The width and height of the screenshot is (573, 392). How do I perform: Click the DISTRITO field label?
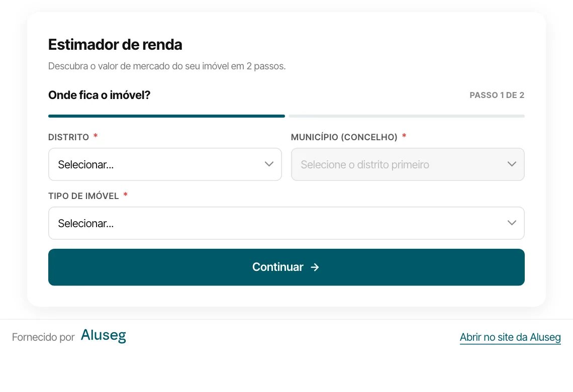(69, 137)
